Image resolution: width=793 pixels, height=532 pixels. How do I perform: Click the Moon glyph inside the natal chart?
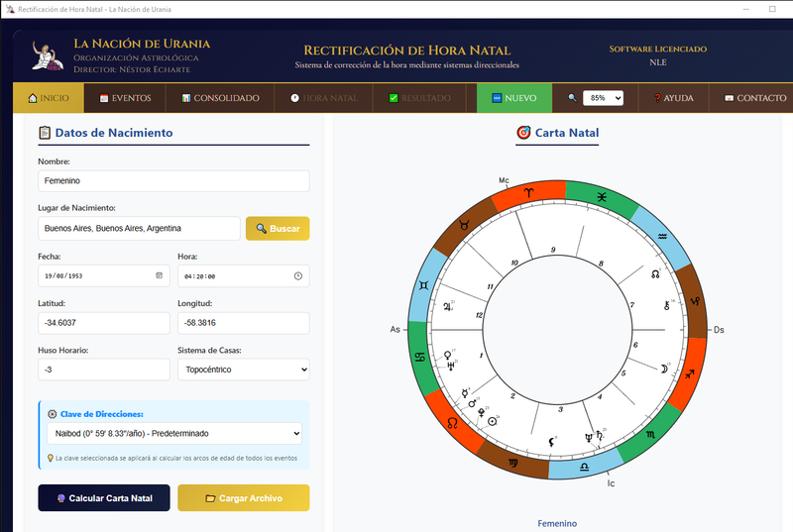tap(659, 369)
